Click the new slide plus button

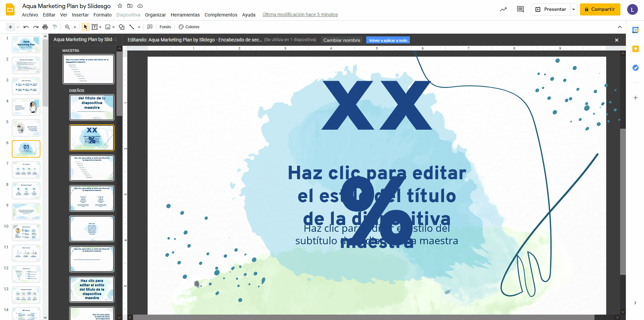point(10,27)
